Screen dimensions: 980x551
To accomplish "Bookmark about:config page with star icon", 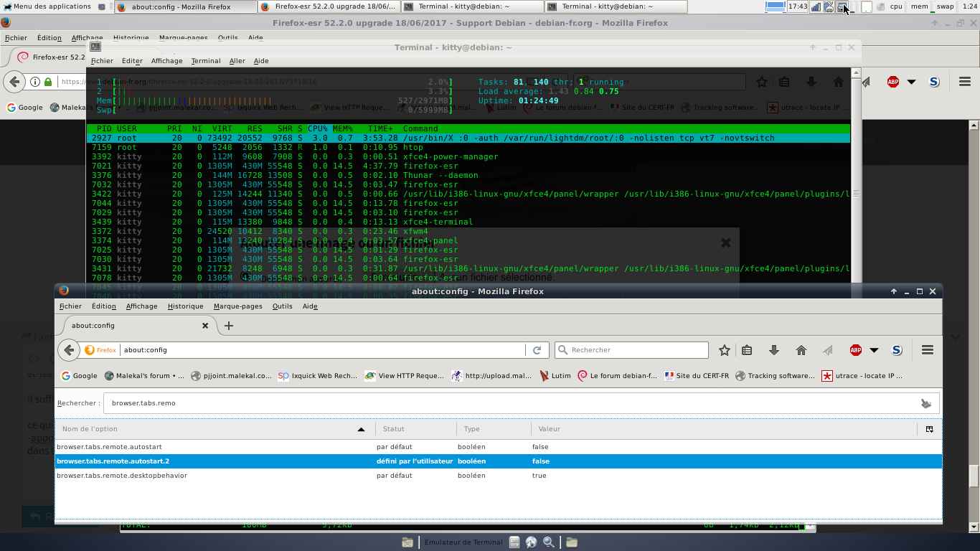I will 725,350.
